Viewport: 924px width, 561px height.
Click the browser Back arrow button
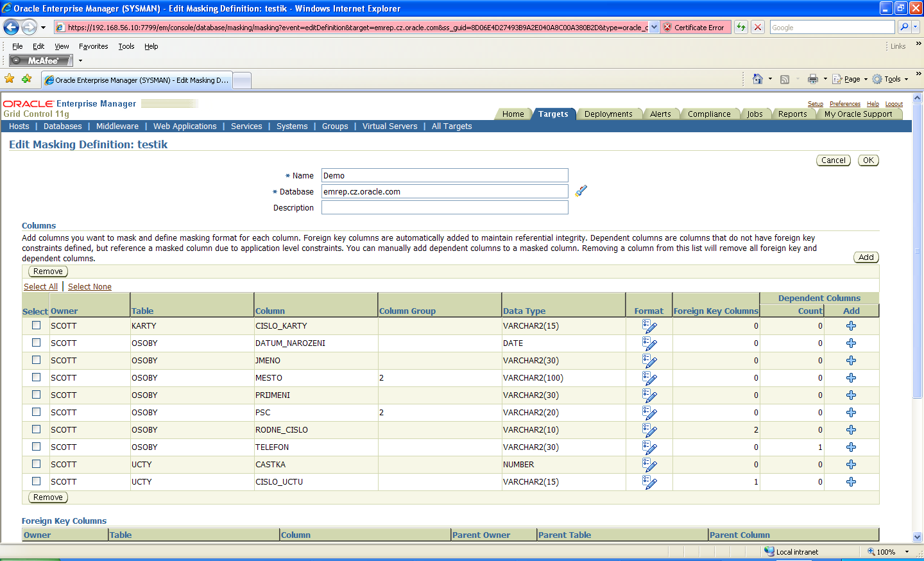11,27
